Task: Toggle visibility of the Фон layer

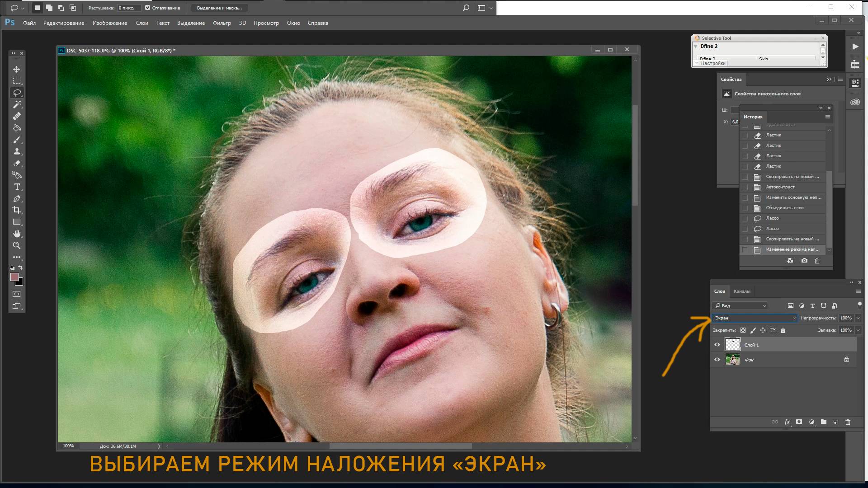Action: tap(717, 359)
